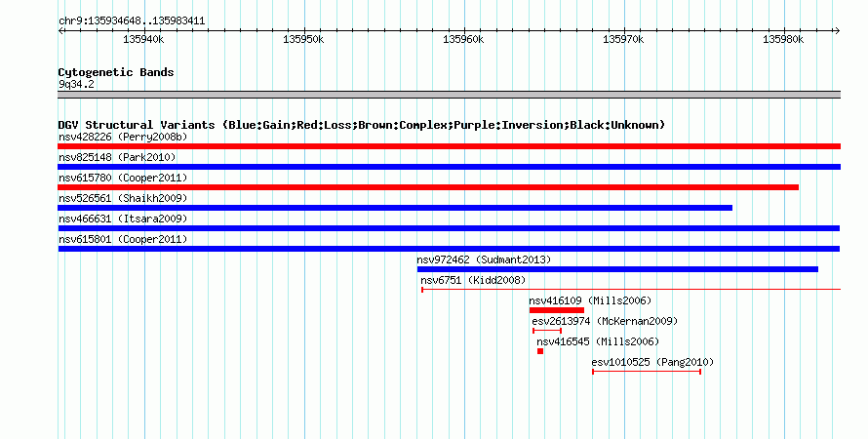Select the red nsv615780 loss bar

pyautogui.click(x=428, y=187)
